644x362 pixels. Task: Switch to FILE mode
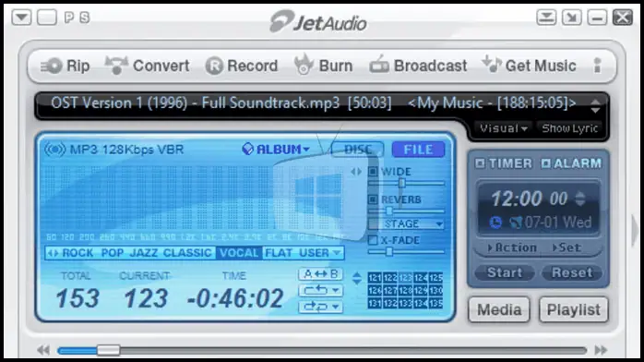coord(418,150)
